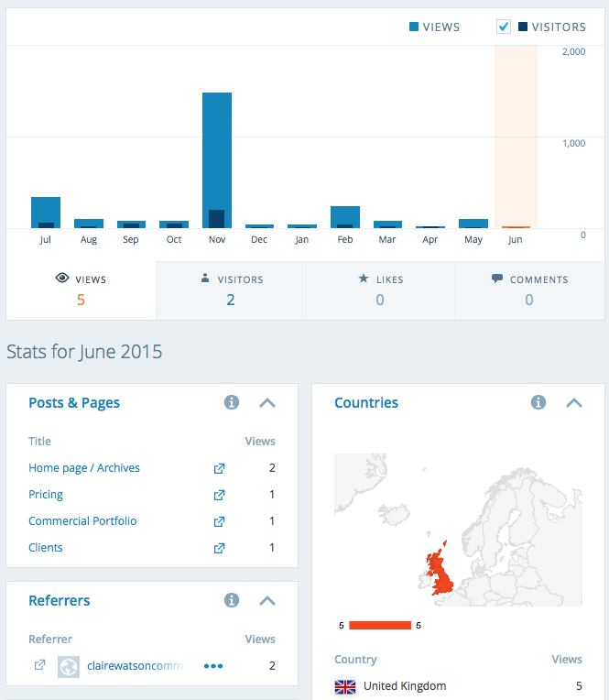Image resolution: width=609 pixels, height=700 pixels.
Task: Open the three-dot referrer actions menu
Action: point(213,666)
